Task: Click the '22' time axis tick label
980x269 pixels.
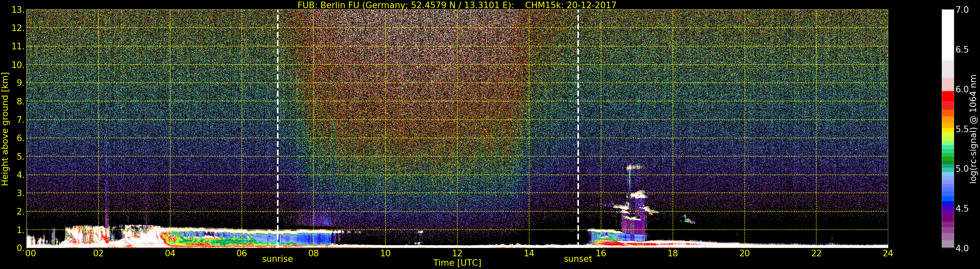Action: [816, 253]
